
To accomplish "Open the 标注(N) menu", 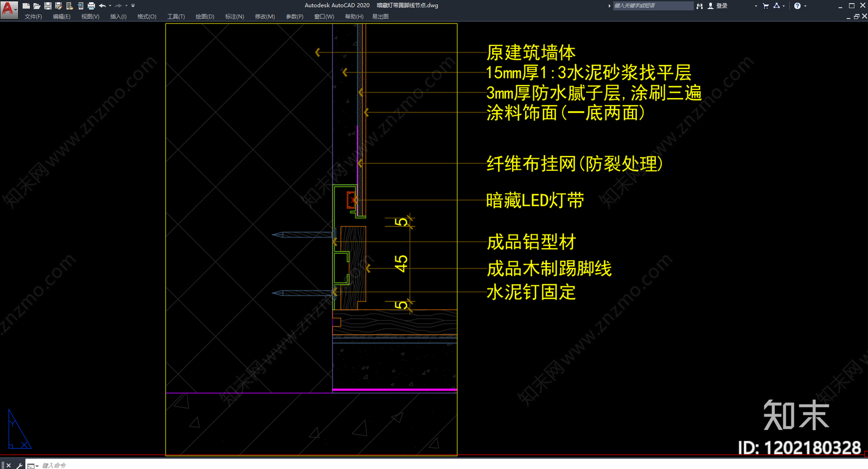I will point(234,17).
